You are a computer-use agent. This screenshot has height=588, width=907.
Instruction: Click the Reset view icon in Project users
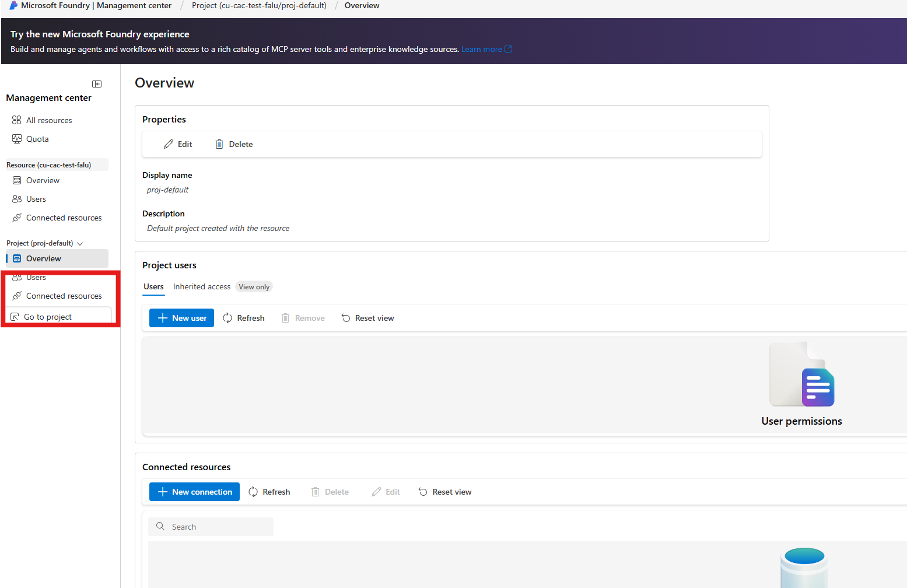click(346, 318)
